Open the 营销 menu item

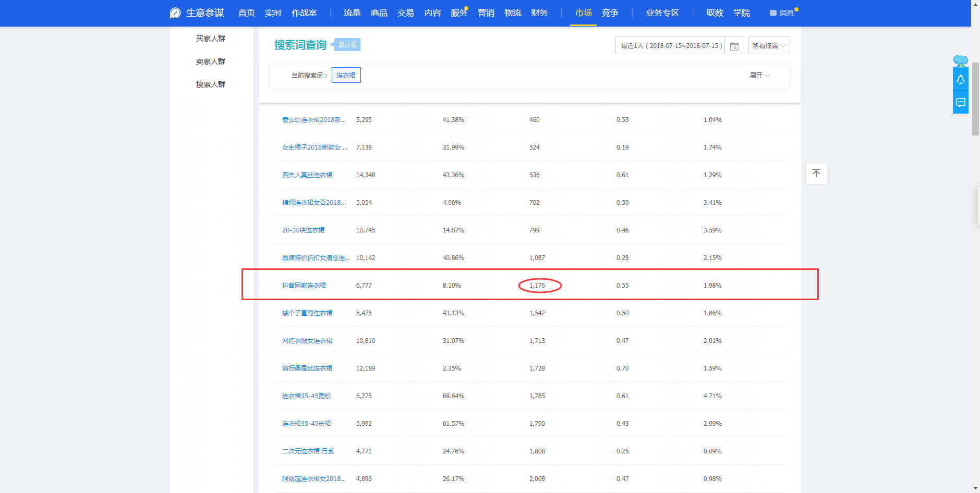tap(486, 13)
